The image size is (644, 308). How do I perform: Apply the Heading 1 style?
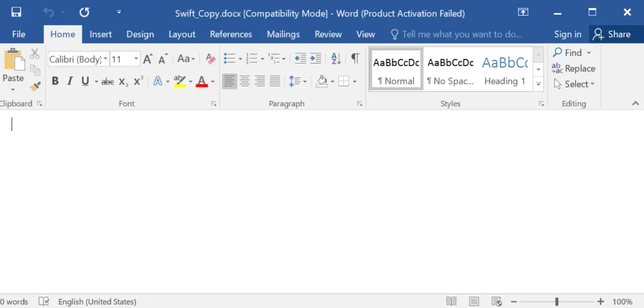(504, 69)
